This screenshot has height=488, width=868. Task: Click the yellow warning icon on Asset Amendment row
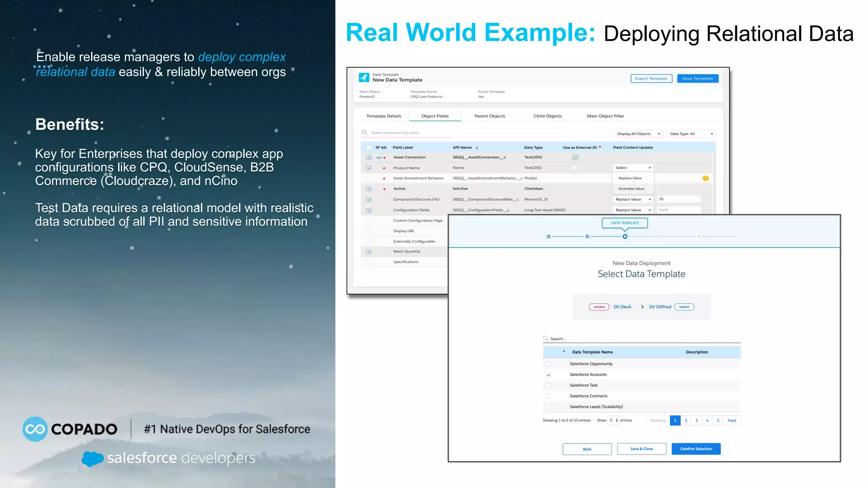pos(706,178)
